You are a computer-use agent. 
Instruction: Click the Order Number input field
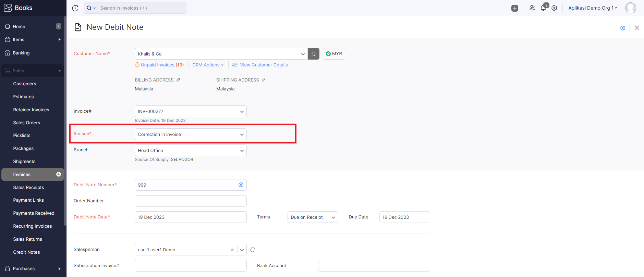[191, 201]
